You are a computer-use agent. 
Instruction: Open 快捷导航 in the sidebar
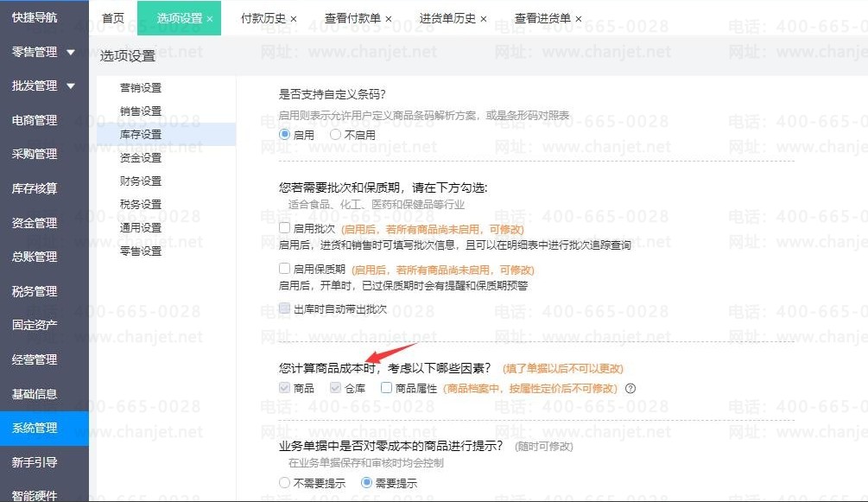35,17
